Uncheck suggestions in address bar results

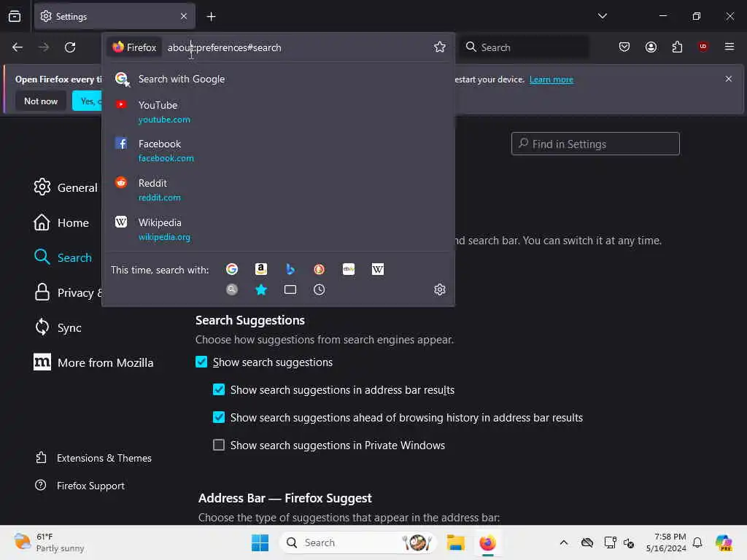click(219, 389)
